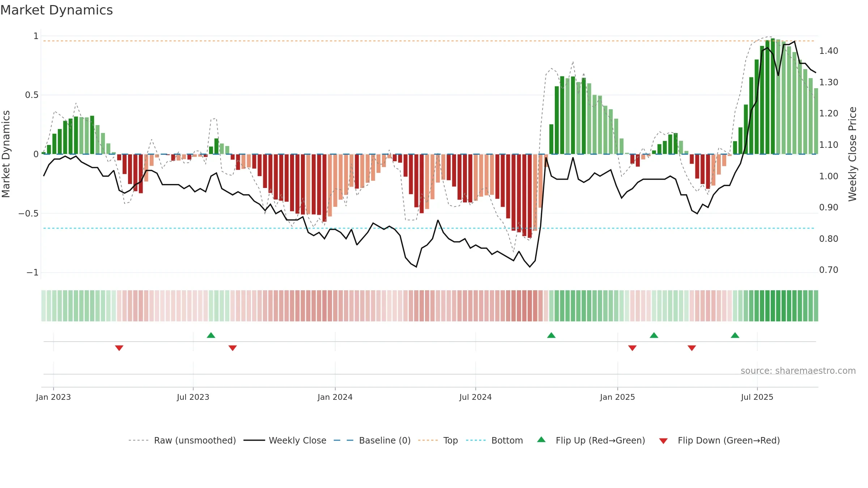
Task: Click the −1 left axis tick
Action: click(33, 273)
